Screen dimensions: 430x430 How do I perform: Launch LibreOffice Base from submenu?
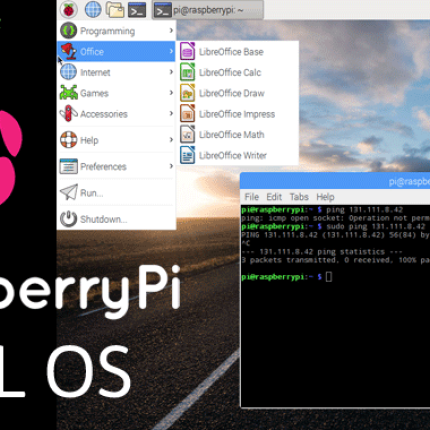coord(237,52)
